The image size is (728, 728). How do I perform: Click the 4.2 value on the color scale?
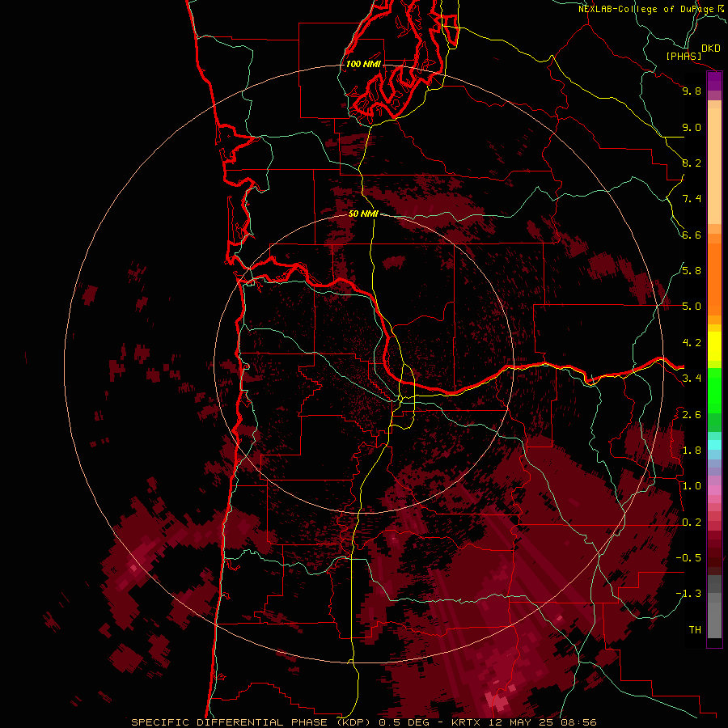pyautogui.click(x=692, y=343)
